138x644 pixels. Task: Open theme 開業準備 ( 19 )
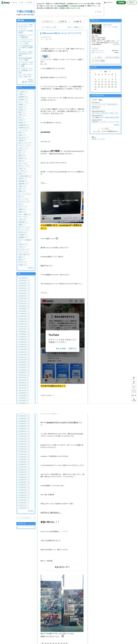coord(24,97)
